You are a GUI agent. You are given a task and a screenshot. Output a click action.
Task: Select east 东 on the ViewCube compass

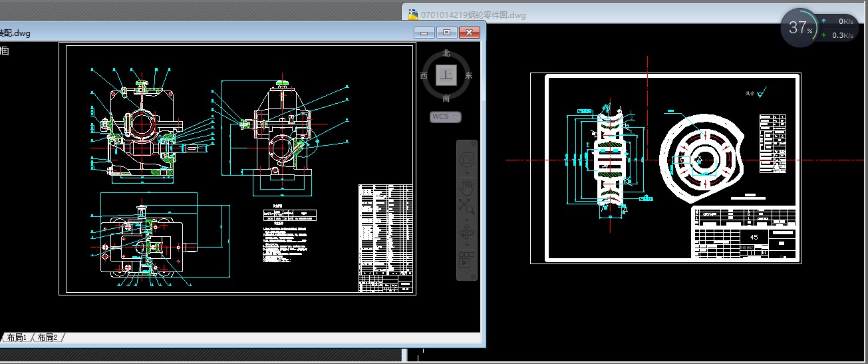[469, 76]
